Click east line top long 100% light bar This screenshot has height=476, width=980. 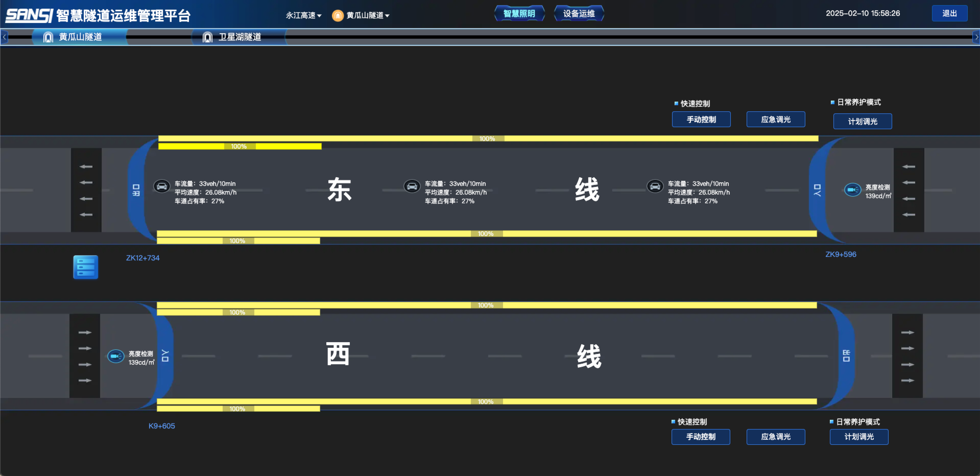[488, 138]
